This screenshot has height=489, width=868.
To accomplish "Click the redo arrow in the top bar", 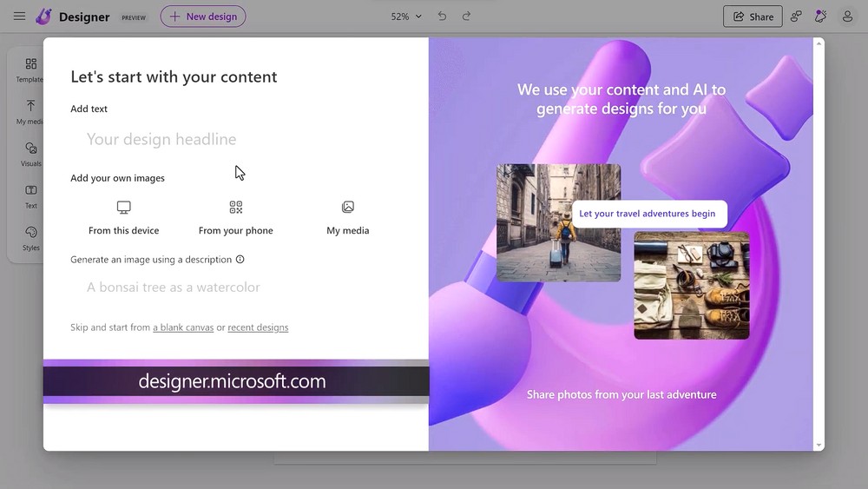I will [x=467, y=17].
